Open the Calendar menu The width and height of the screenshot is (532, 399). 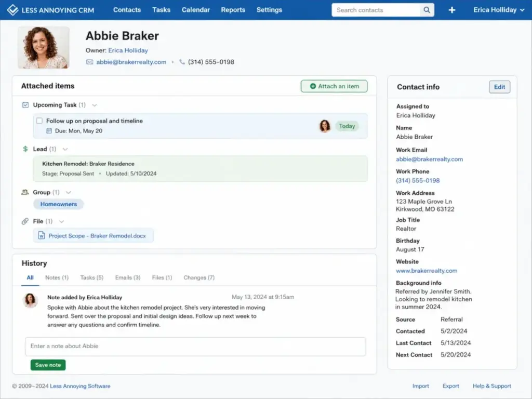(196, 10)
